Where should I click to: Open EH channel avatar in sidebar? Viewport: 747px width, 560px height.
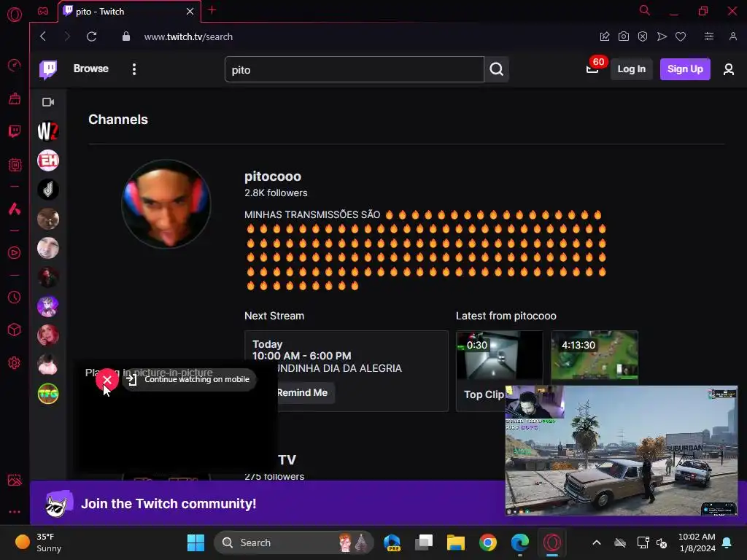tap(48, 160)
